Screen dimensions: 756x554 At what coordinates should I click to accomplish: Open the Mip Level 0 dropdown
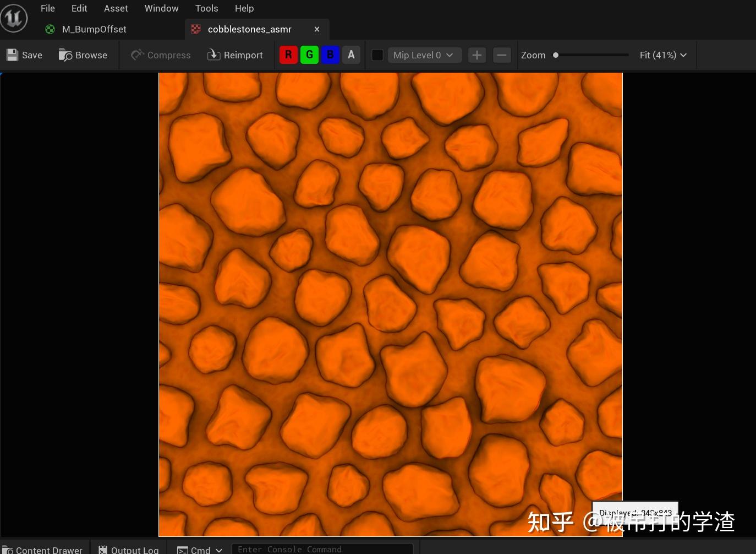click(424, 55)
